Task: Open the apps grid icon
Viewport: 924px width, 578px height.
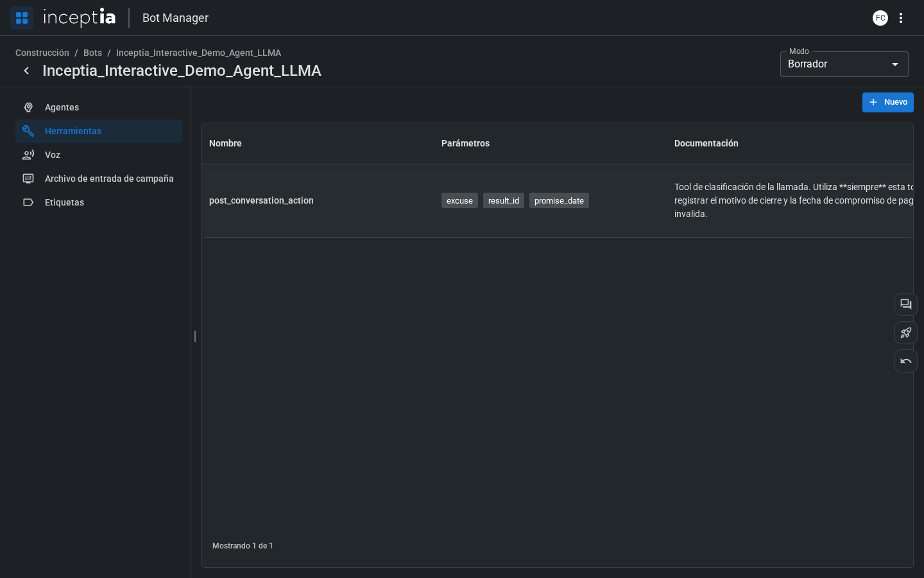Action: (x=22, y=18)
